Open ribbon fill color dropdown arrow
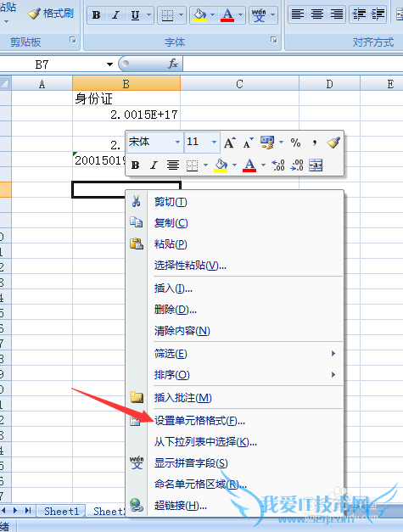 pos(213,15)
